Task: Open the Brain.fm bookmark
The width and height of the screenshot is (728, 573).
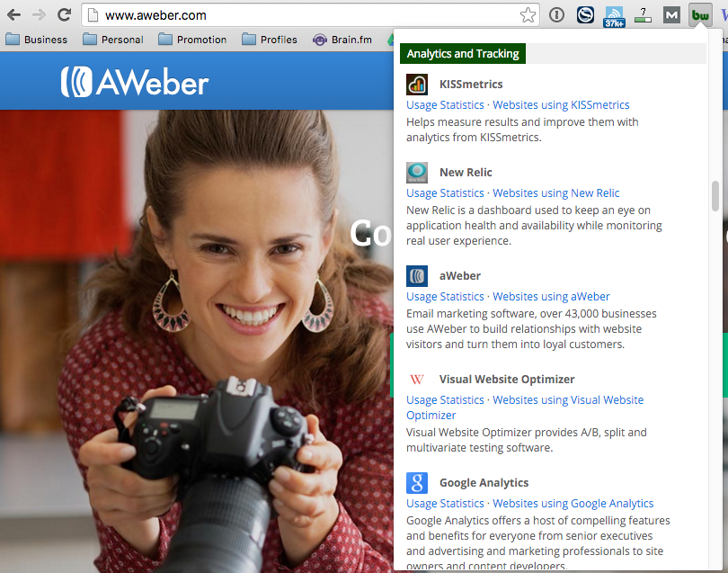Action: pos(342,40)
